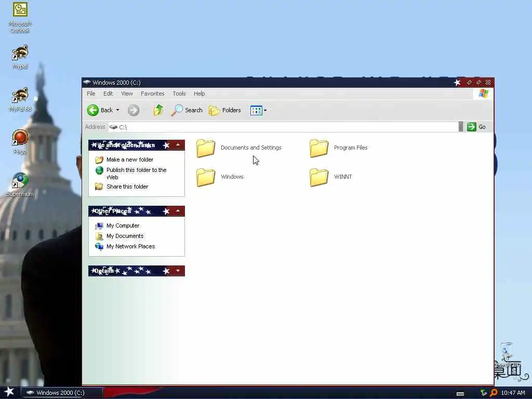Go to My Computer link

pos(123,225)
